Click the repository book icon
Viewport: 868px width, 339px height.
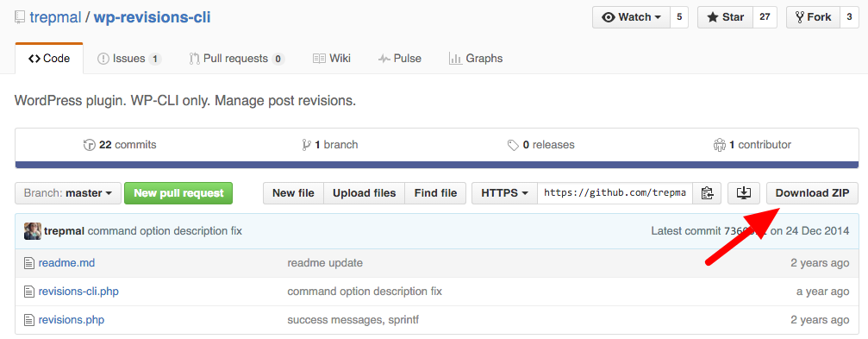[x=19, y=18]
